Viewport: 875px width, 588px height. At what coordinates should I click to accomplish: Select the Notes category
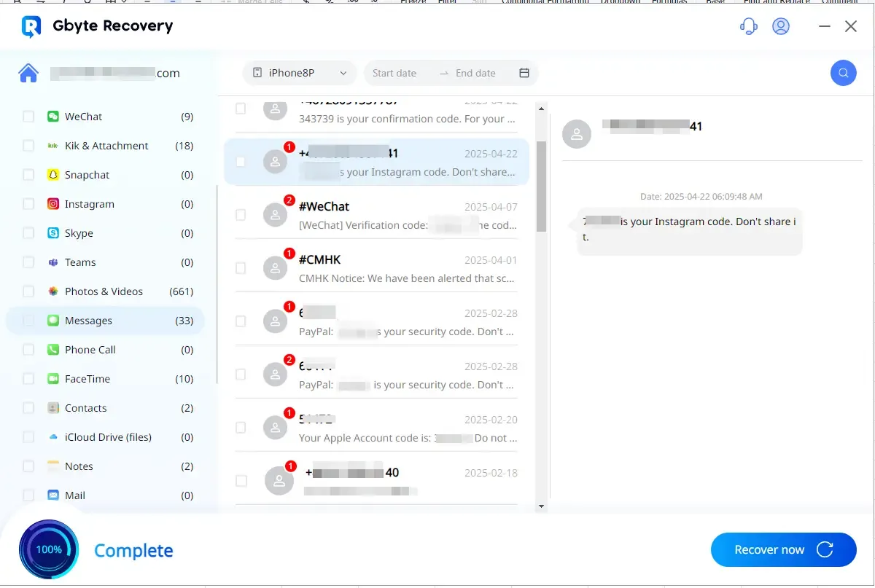click(106, 466)
